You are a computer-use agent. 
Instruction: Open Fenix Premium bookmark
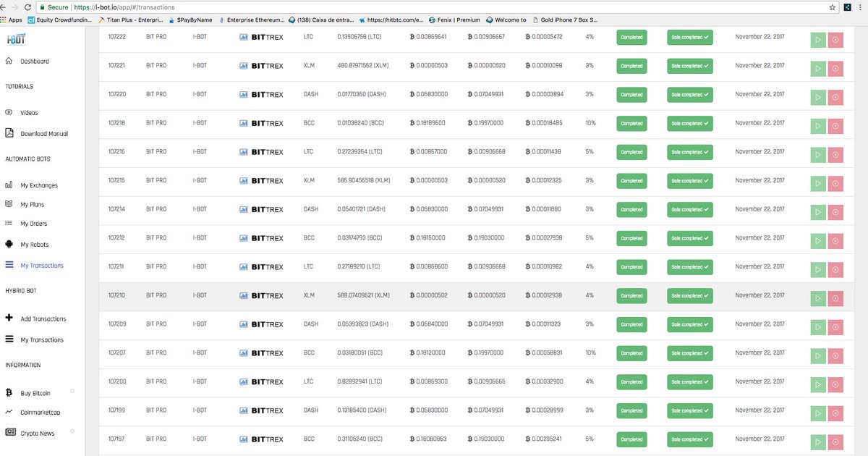click(454, 20)
